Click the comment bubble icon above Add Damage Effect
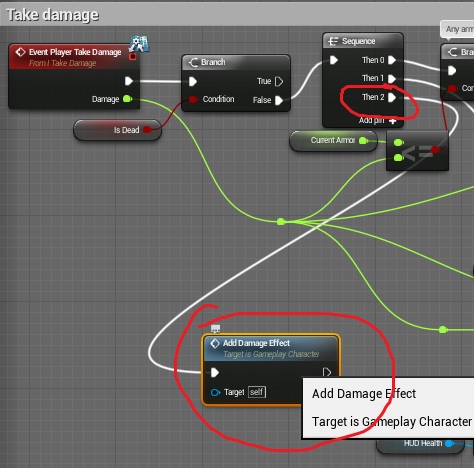This screenshot has height=468, width=474. coord(216,329)
